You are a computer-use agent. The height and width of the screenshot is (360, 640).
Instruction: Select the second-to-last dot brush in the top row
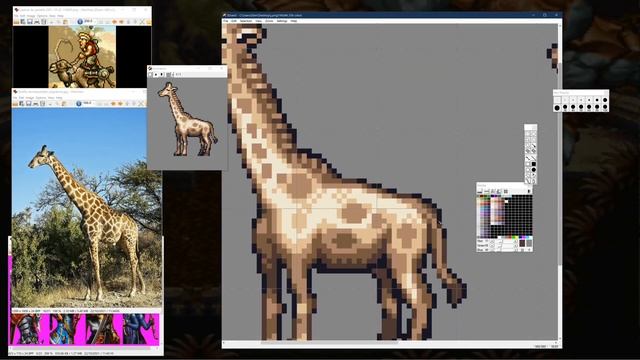(x=597, y=100)
